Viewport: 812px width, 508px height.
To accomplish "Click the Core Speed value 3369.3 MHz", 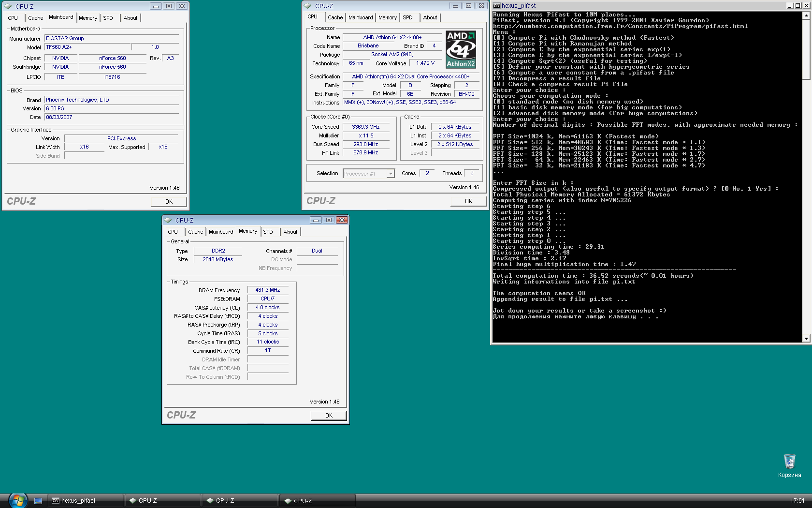I will tap(365, 127).
